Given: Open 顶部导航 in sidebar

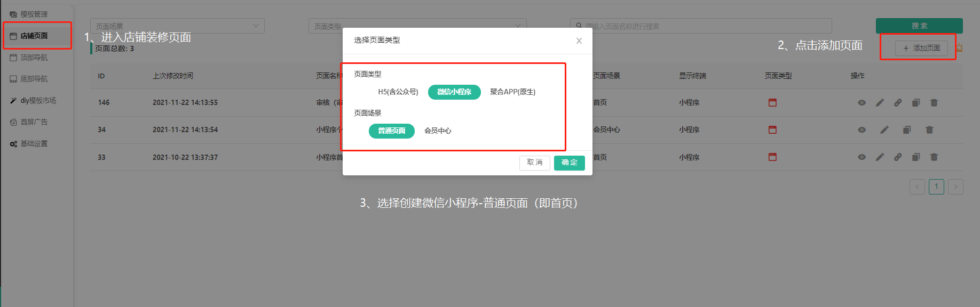Looking at the screenshot, I should (x=34, y=58).
